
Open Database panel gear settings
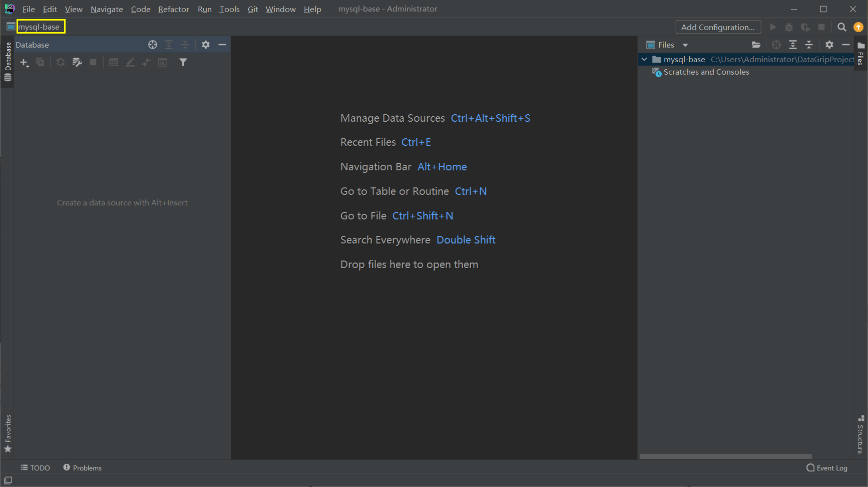[x=206, y=45]
